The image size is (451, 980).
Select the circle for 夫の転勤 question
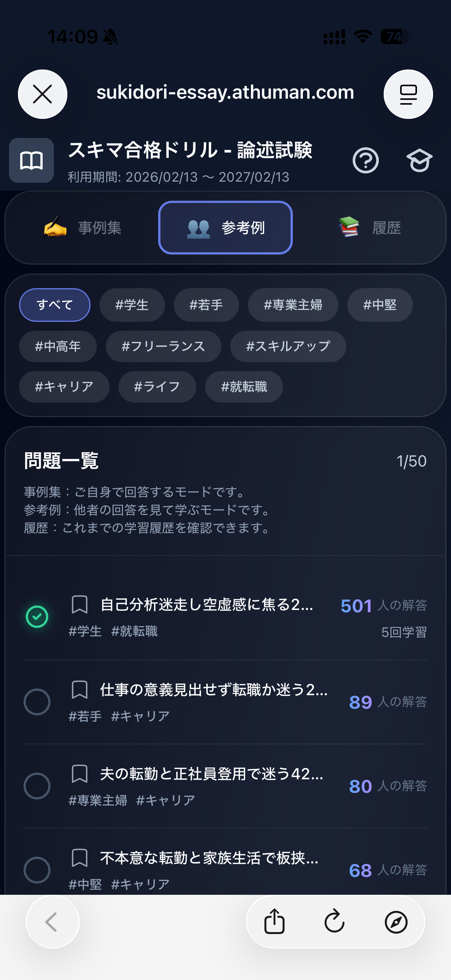tap(37, 786)
